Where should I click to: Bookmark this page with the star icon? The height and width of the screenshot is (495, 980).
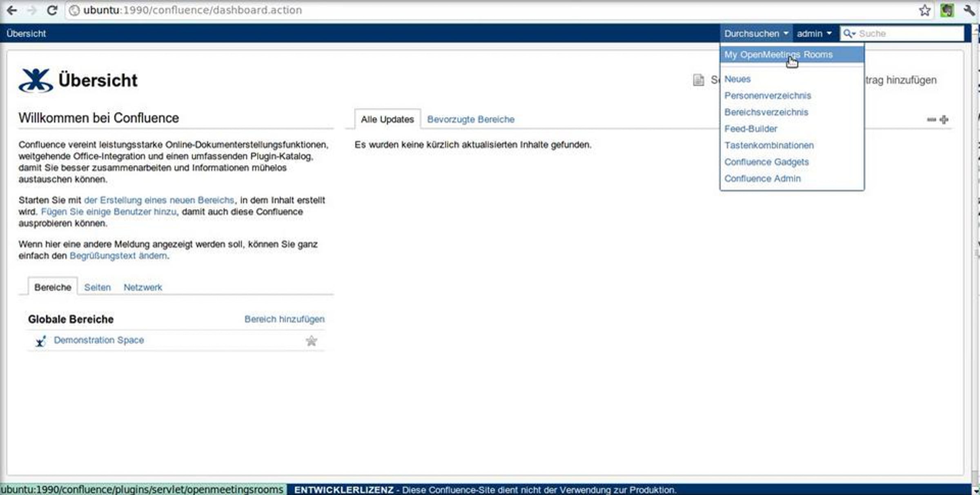[x=925, y=10]
